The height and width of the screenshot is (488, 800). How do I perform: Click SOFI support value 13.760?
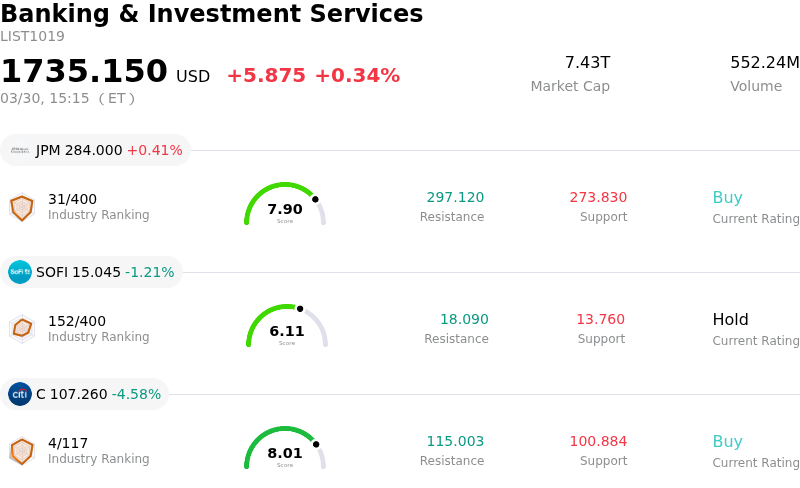(600, 320)
